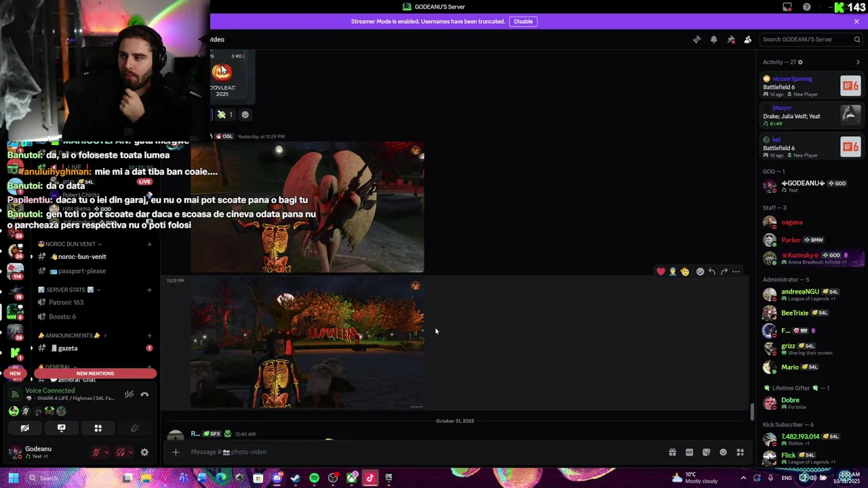
Task: Open User Settings gear
Action: [x=144, y=452]
